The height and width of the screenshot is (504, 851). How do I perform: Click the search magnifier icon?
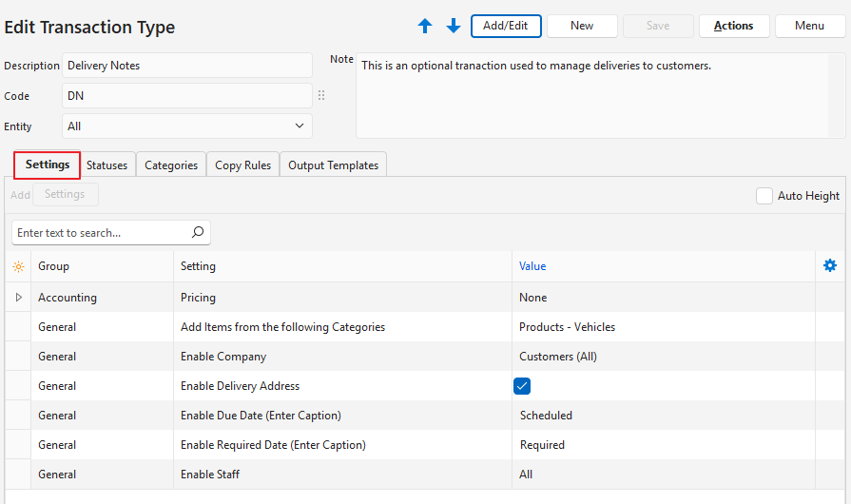click(198, 232)
